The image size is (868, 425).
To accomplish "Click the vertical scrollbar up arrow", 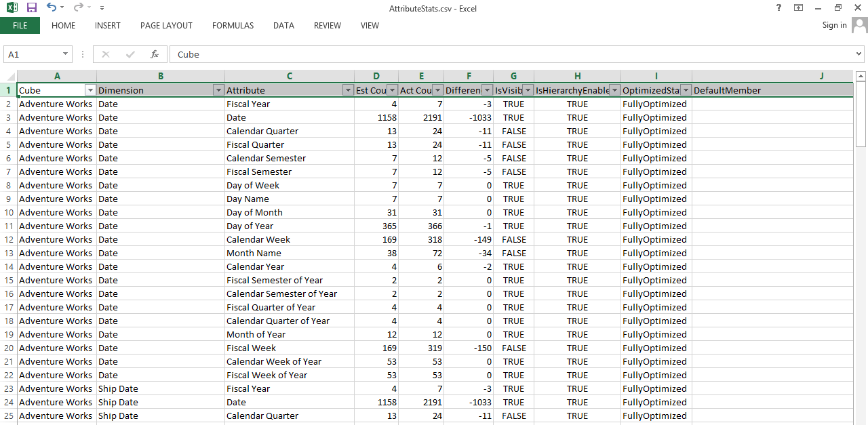I will point(861,76).
